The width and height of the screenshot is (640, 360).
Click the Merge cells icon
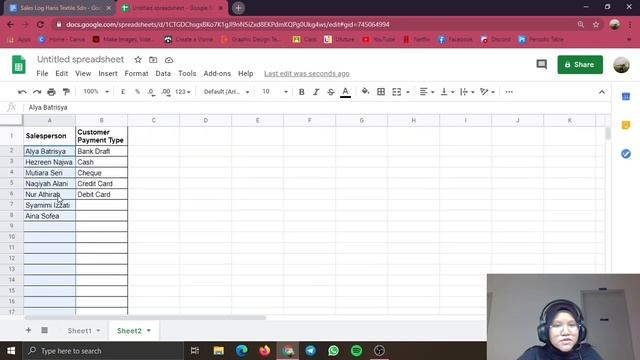click(x=396, y=92)
